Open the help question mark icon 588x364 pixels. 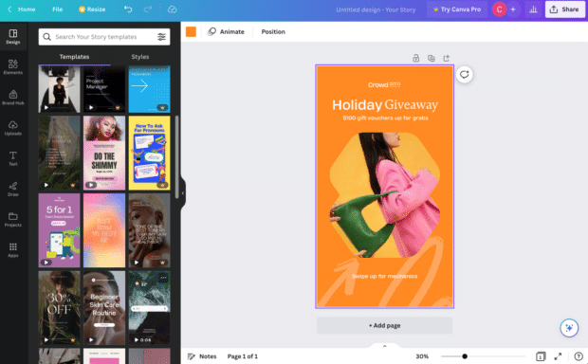coord(579,356)
